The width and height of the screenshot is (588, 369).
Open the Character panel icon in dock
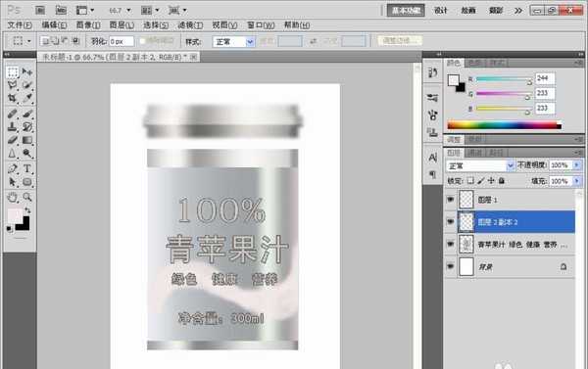click(433, 158)
